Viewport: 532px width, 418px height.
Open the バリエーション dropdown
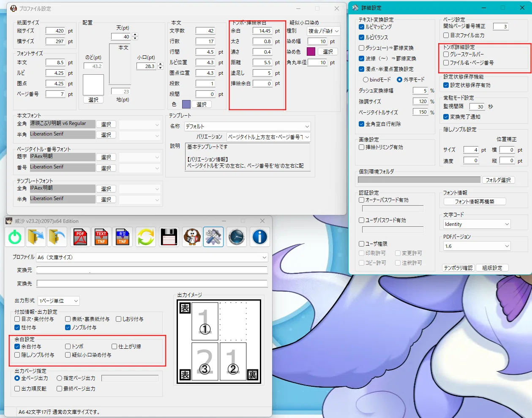(269, 137)
